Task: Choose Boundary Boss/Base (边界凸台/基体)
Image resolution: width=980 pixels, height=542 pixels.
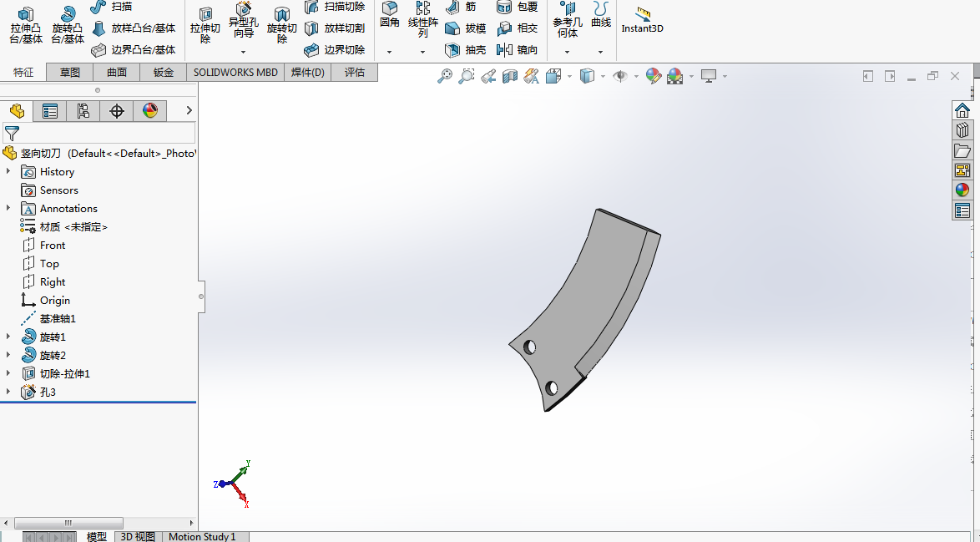Action: [134, 50]
